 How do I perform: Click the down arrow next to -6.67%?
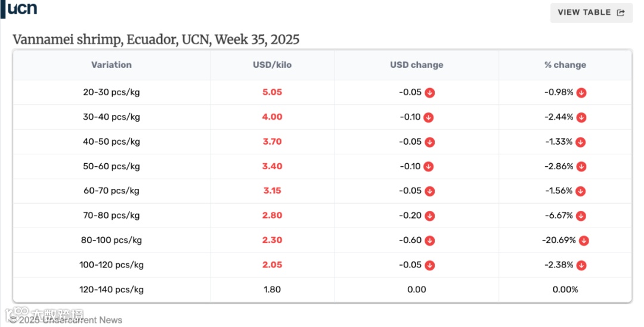click(581, 216)
